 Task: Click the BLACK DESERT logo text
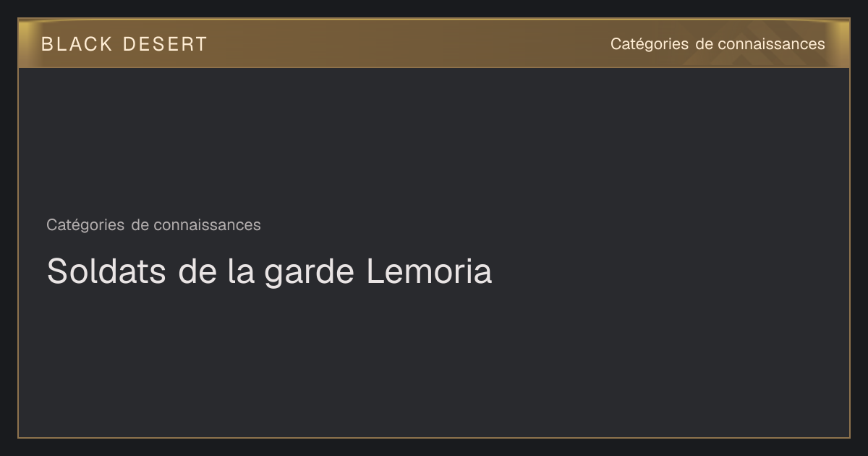pyautogui.click(x=124, y=44)
